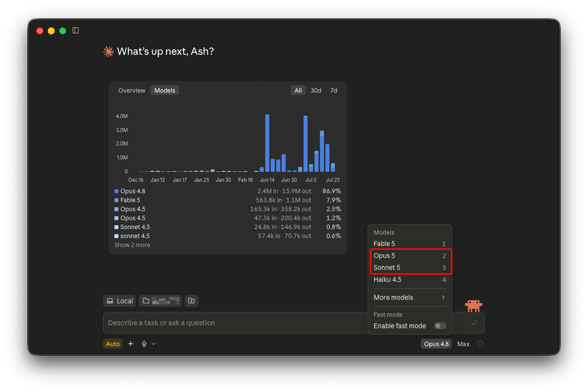Image resolution: width=588 pixels, height=392 pixels.
Task: Select Opus 5 from models menu
Action: click(x=409, y=256)
